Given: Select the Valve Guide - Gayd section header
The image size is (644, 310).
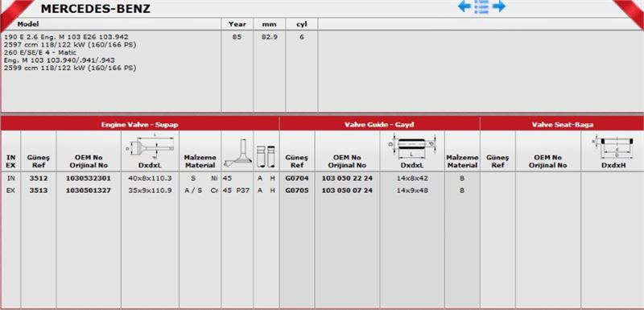Looking at the screenshot, I should coord(379,125).
